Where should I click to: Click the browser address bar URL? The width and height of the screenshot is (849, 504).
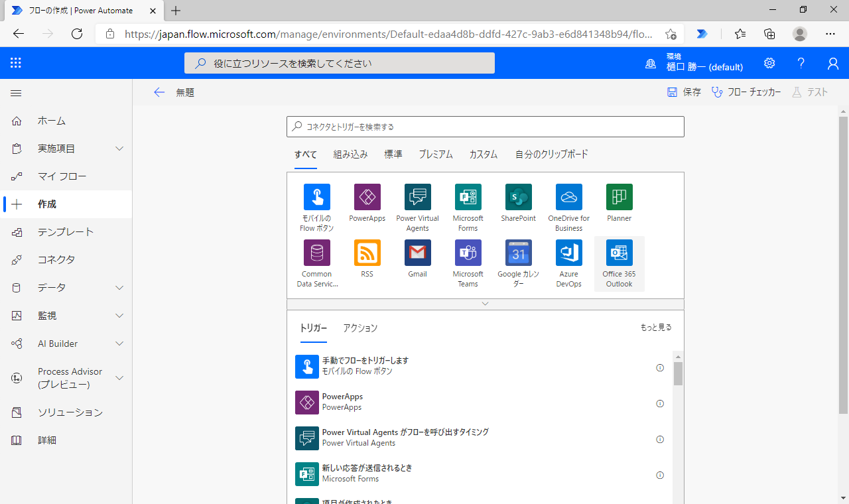pyautogui.click(x=388, y=34)
